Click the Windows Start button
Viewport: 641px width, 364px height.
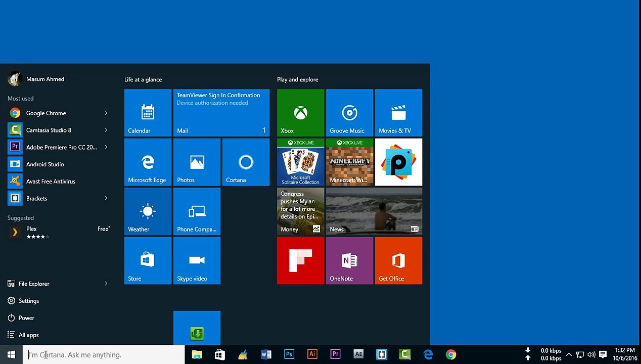(11, 355)
